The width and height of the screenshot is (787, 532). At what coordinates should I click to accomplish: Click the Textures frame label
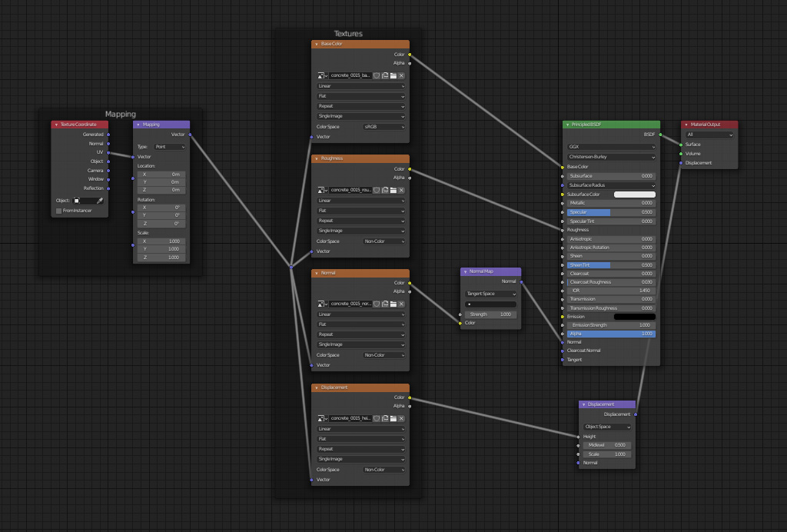(x=348, y=34)
